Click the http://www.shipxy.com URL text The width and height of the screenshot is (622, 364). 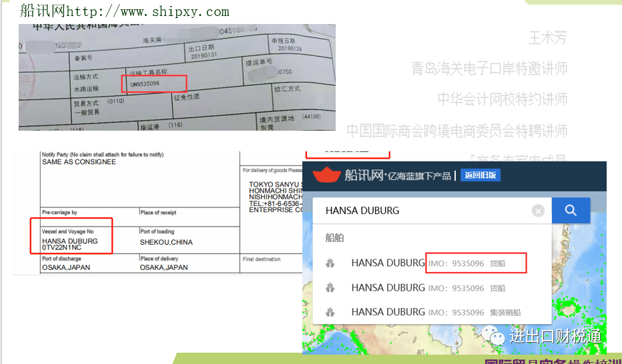coord(147,11)
